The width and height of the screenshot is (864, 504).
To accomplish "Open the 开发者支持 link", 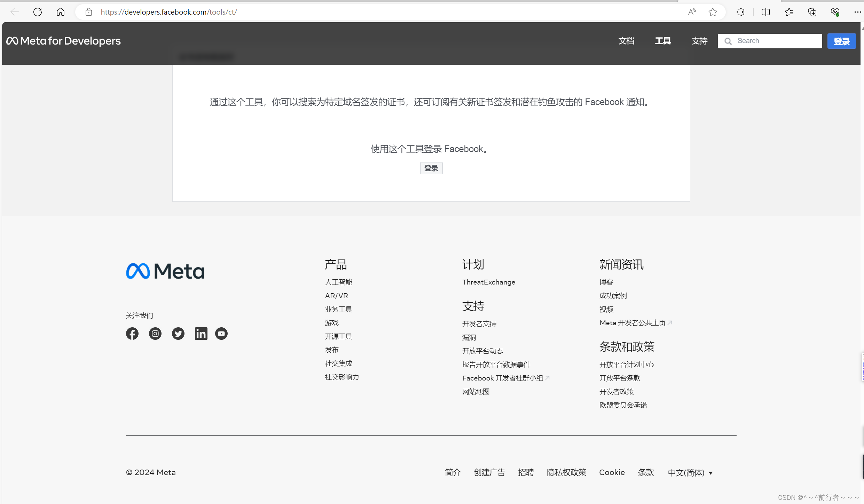I will click(479, 324).
